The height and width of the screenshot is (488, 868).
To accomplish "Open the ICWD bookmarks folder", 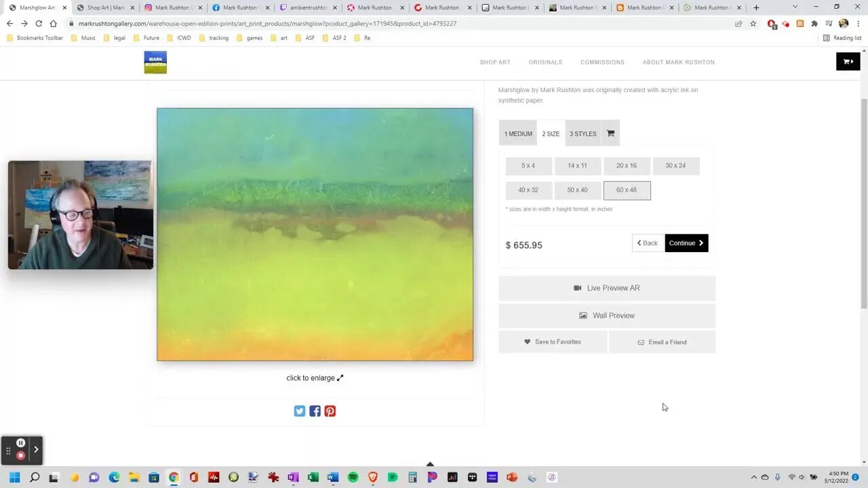I will 178,38.
